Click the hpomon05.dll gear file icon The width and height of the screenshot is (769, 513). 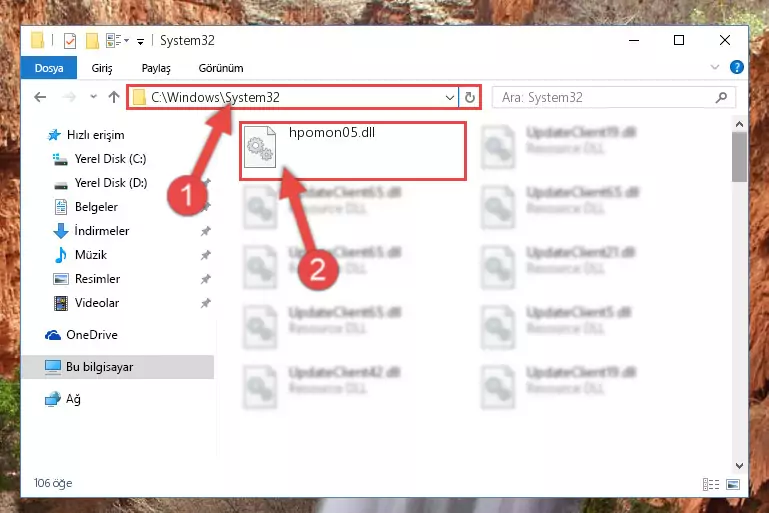[x=260, y=147]
